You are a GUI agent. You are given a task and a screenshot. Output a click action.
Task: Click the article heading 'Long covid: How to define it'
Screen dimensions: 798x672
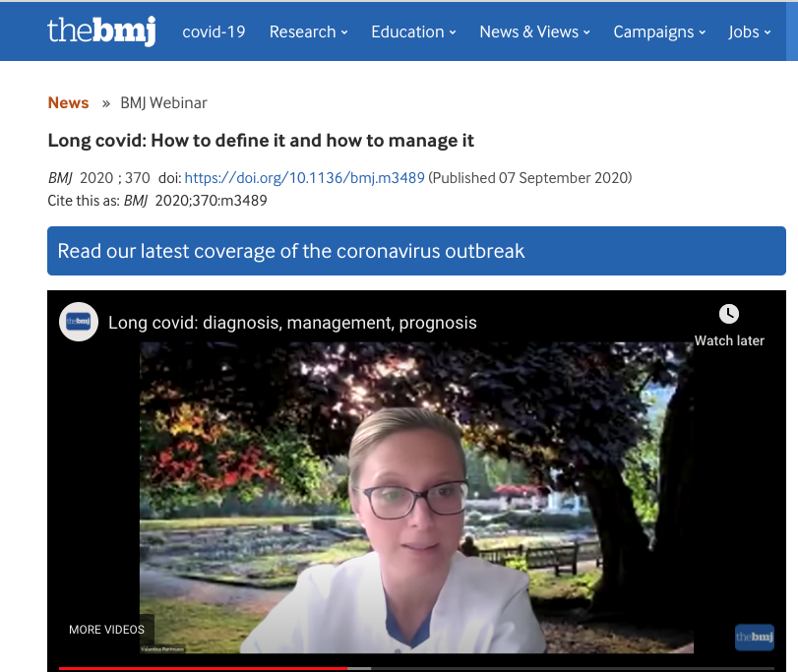click(261, 141)
